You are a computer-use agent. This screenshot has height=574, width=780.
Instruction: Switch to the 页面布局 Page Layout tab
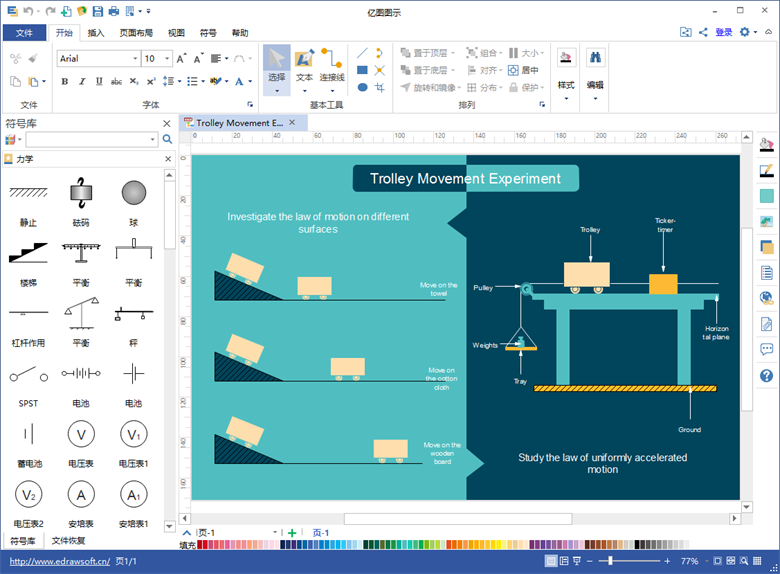136,33
